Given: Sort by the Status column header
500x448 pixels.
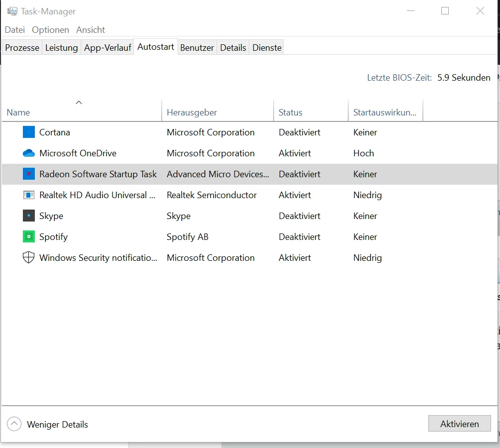Looking at the screenshot, I should coord(311,111).
